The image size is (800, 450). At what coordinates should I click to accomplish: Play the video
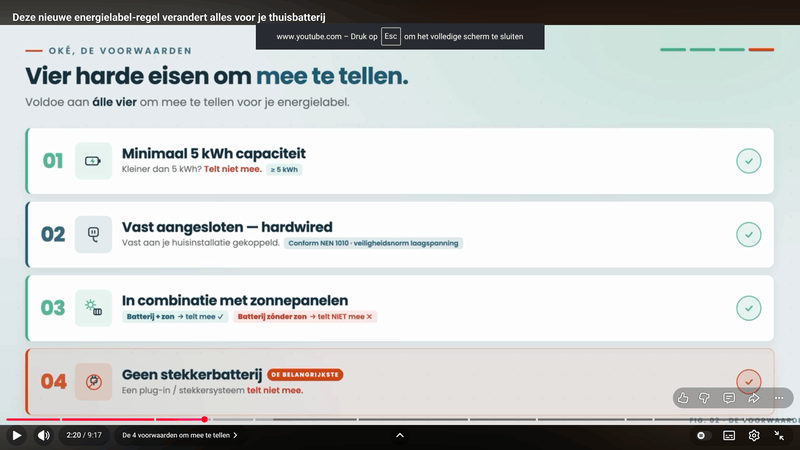(16, 435)
